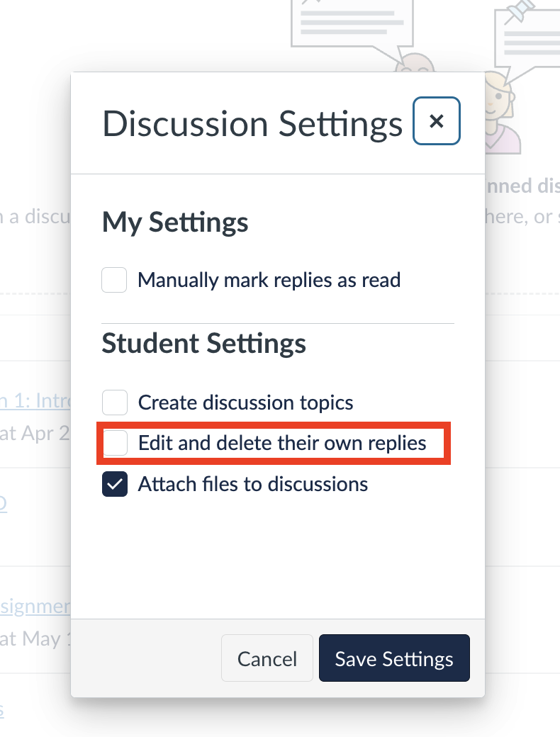Image resolution: width=560 pixels, height=737 pixels.
Task: Uncheck Attach files to discussions checkbox
Action: point(115,484)
